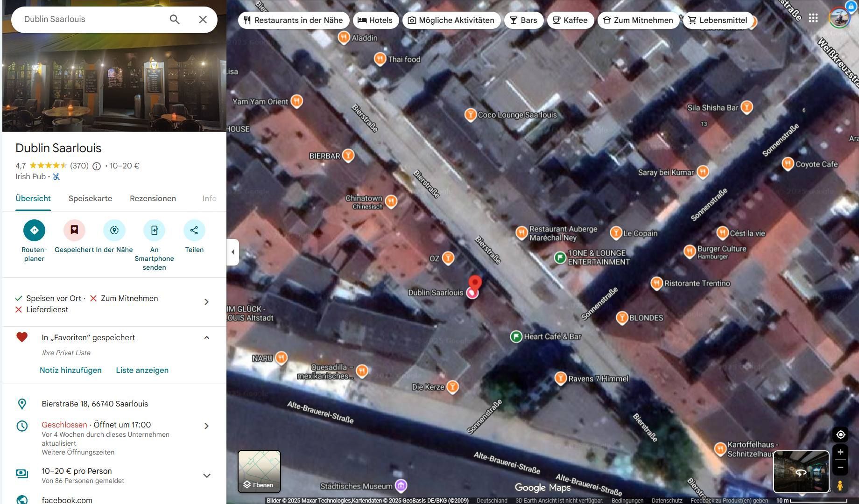Expand the opening hours details
The height and width of the screenshot is (504, 859).
point(206,426)
